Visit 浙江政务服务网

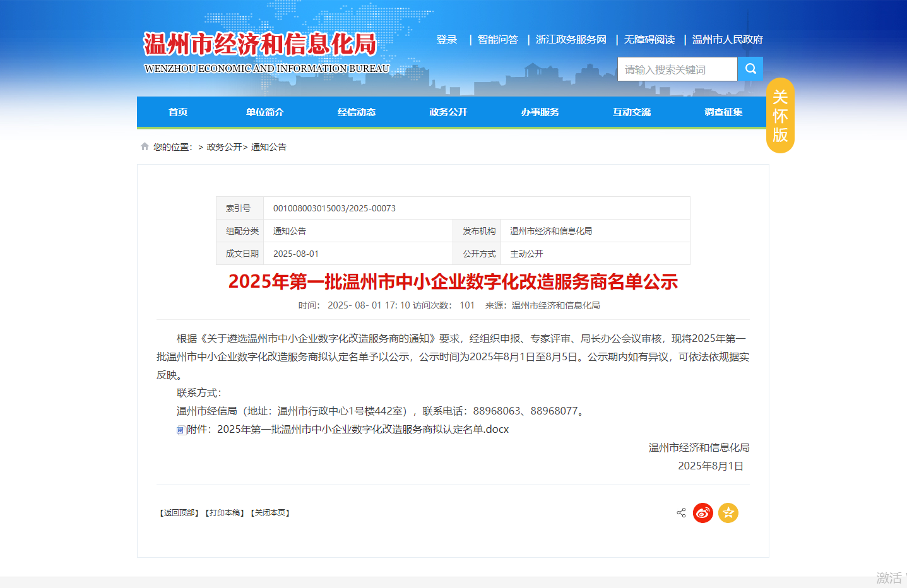click(570, 39)
